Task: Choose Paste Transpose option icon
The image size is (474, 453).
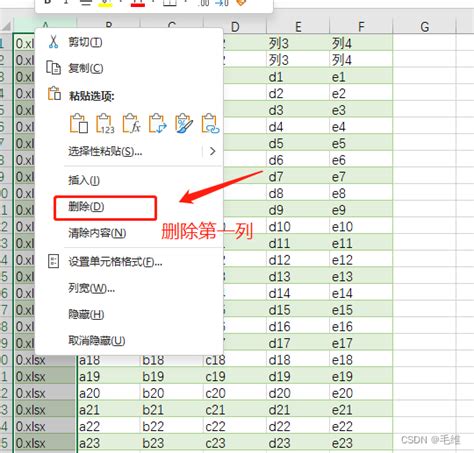Action: pos(157,123)
